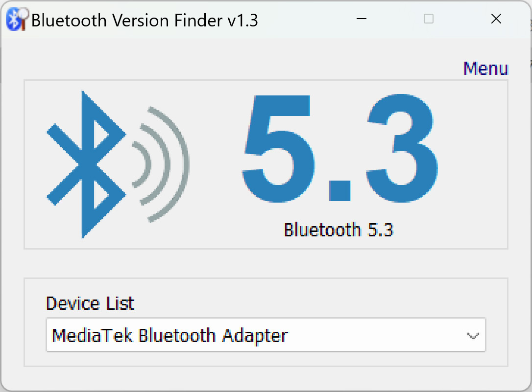Open the Menu link

click(486, 69)
